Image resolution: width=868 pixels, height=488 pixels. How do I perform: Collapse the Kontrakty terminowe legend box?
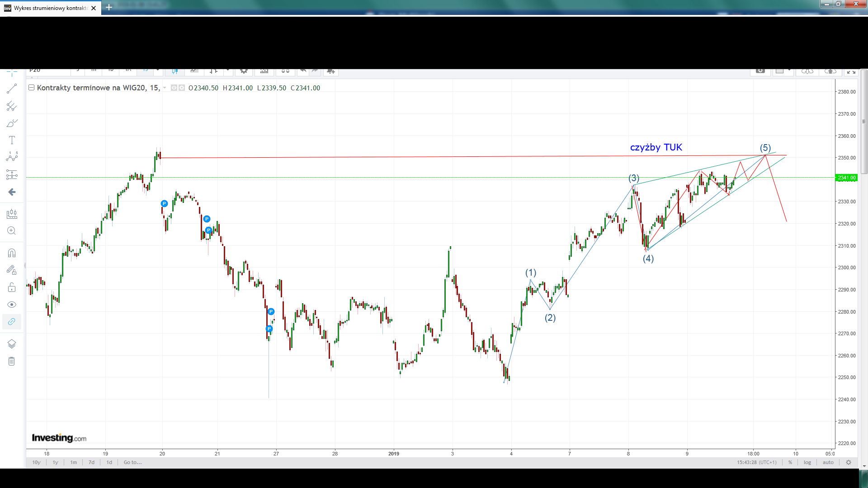click(32, 88)
